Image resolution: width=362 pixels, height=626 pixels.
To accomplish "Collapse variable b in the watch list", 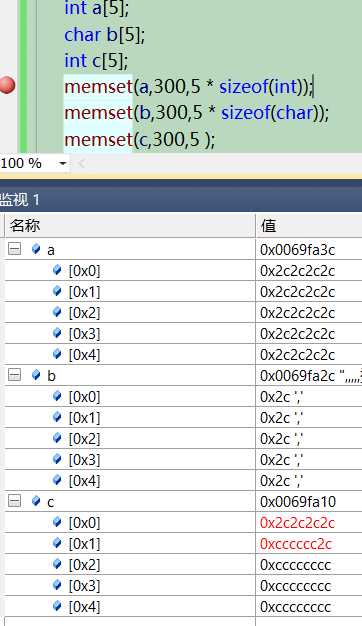I will (x=14, y=375).
